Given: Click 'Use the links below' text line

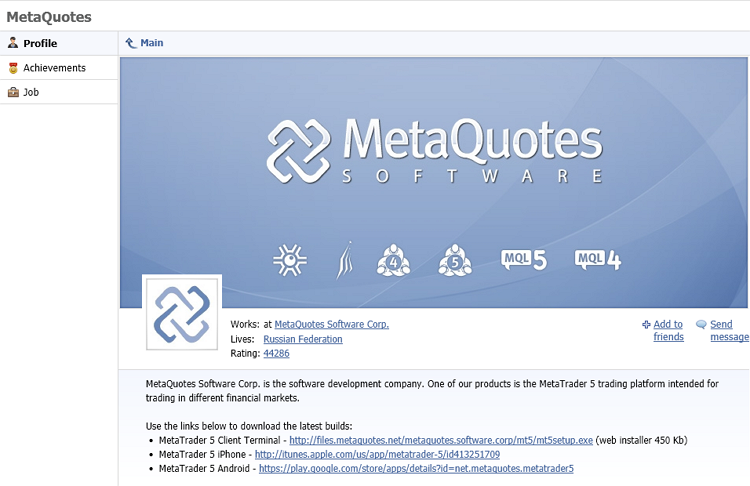Looking at the screenshot, I should [x=249, y=426].
